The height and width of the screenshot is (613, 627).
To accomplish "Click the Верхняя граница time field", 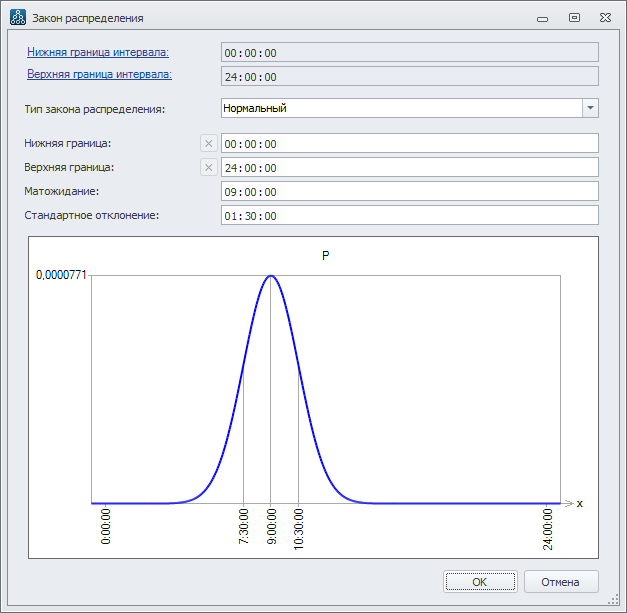I will pos(409,168).
